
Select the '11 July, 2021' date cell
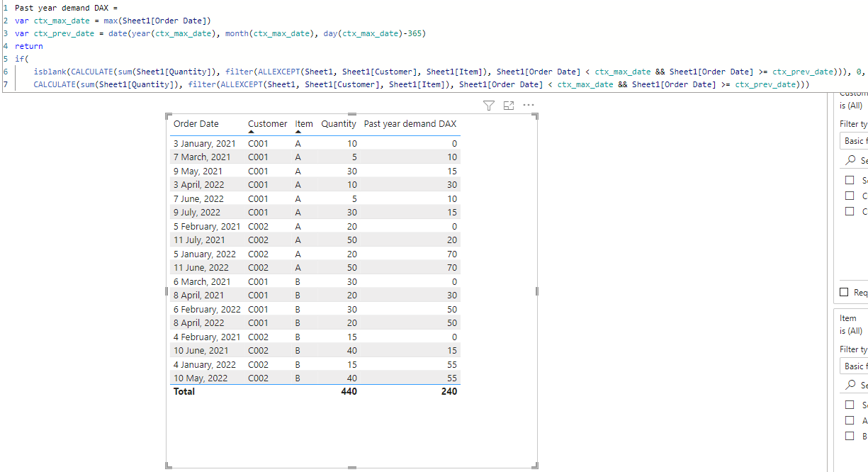(199, 240)
